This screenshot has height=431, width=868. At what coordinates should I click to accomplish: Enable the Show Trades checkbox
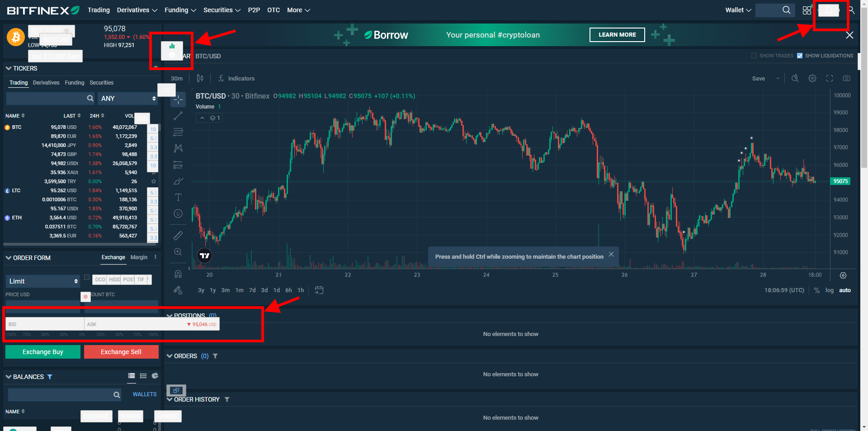tap(754, 56)
